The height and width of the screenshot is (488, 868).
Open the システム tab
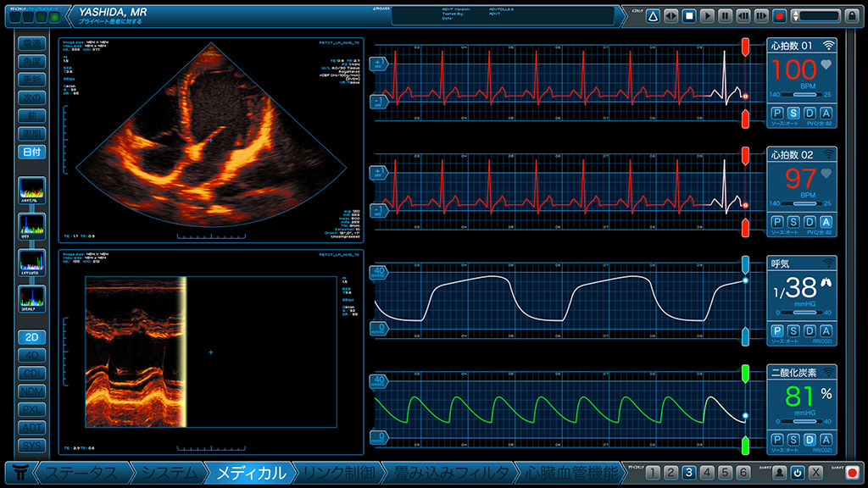(x=168, y=473)
